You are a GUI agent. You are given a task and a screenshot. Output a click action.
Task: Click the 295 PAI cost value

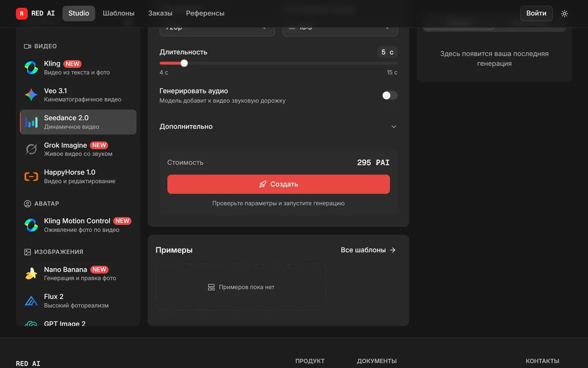click(373, 162)
